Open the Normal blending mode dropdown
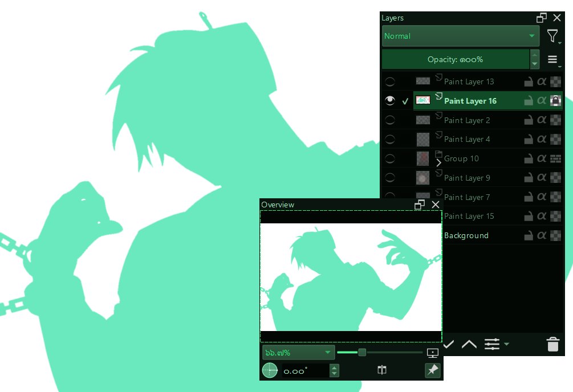Screen dimensions: 573x392 [461, 36]
